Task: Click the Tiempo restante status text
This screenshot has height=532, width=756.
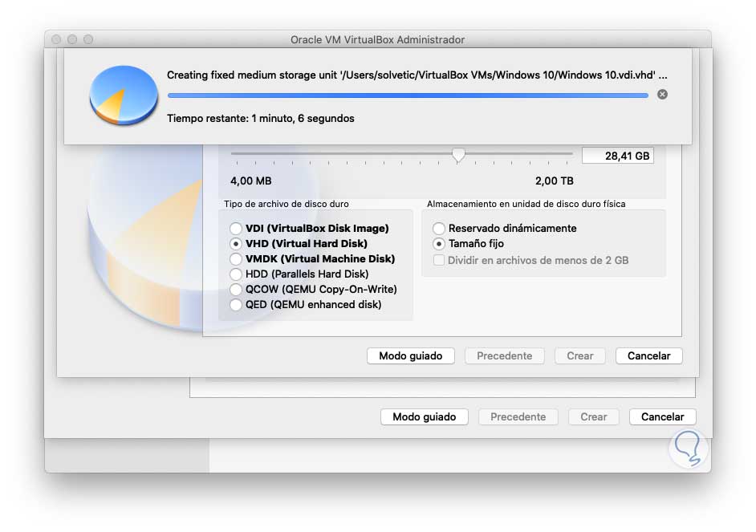Action: tap(260, 119)
